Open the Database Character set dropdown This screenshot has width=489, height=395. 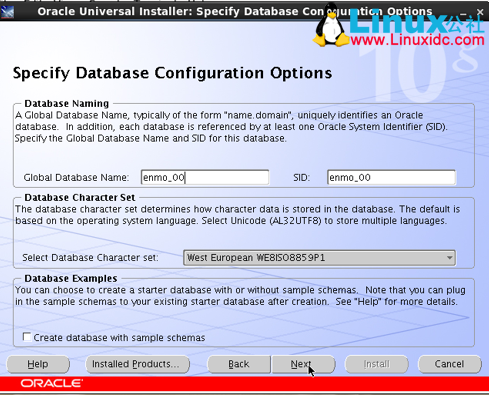tap(319, 258)
